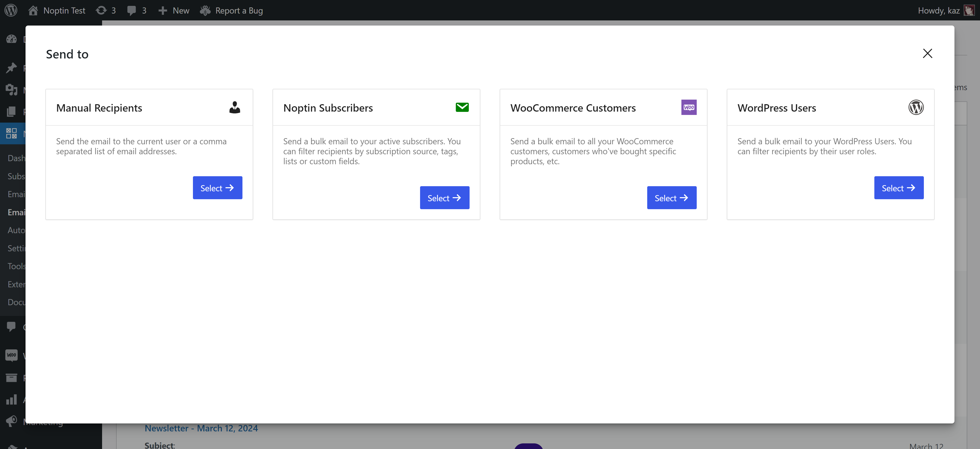Select WordPress Users as recipient type
This screenshot has height=449, width=980.
(x=899, y=188)
